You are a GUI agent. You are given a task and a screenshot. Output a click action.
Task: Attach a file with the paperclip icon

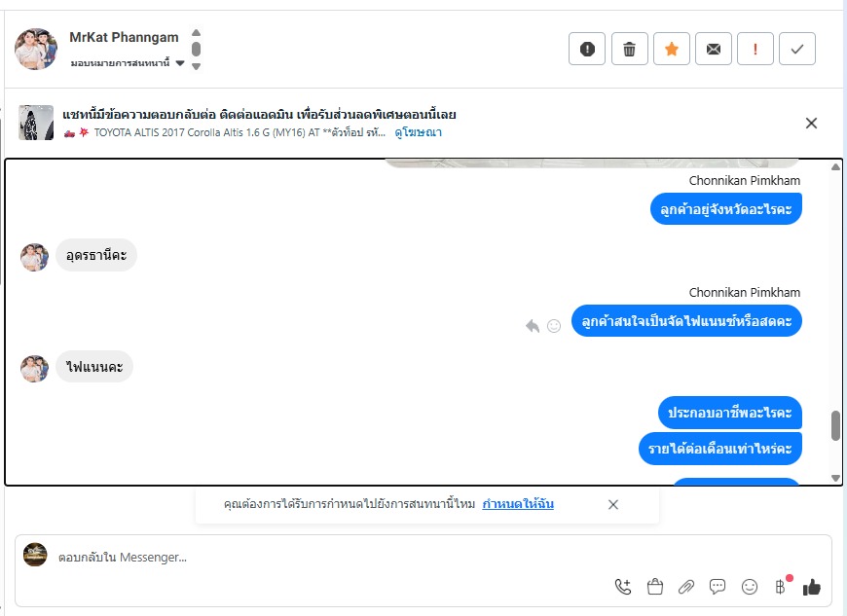pyautogui.click(x=686, y=587)
